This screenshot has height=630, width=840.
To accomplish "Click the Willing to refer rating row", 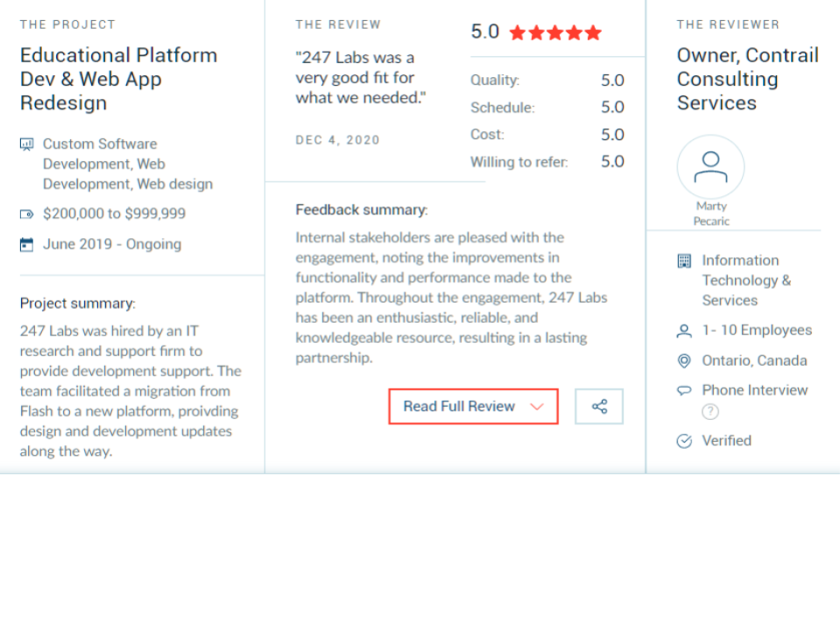I will pos(547,162).
